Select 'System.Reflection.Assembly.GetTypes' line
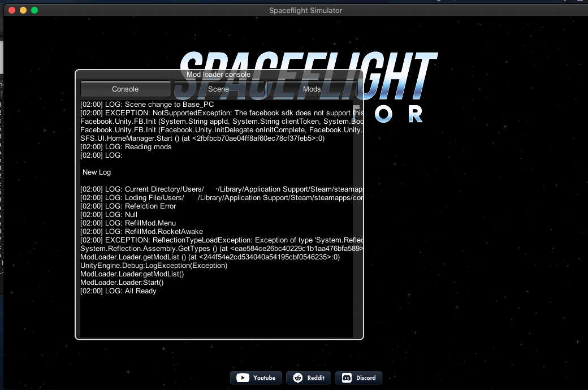The width and height of the screenshot is (588, 390). pyautogui.click(x=222, y=249)
